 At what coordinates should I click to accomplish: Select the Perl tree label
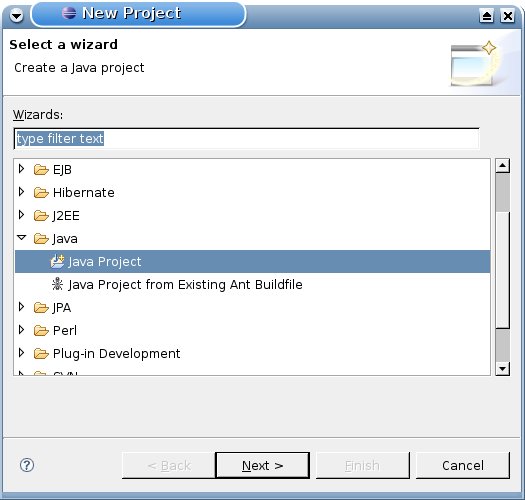[x=65, y=331]
